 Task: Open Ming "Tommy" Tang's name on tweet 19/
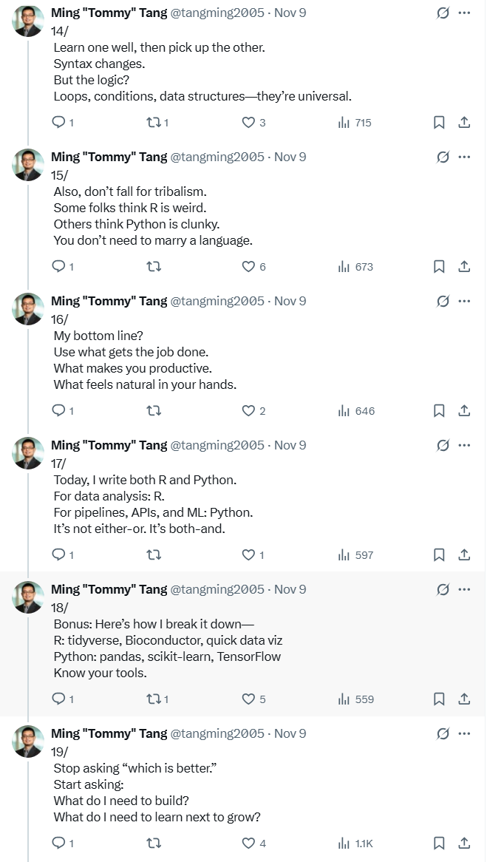109,733
